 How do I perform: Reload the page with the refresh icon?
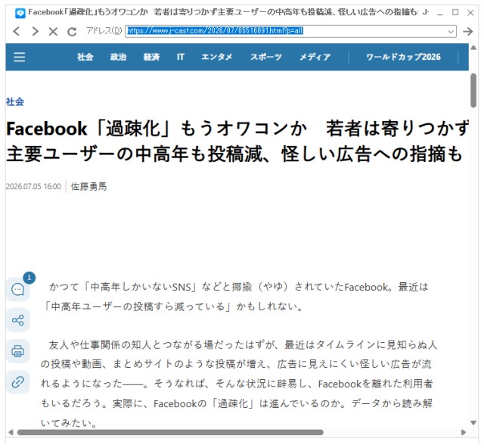[x=72, y=31]
